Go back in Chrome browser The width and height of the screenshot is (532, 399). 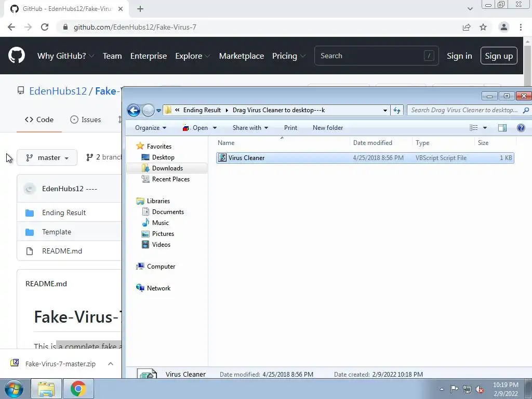[11, 27]
